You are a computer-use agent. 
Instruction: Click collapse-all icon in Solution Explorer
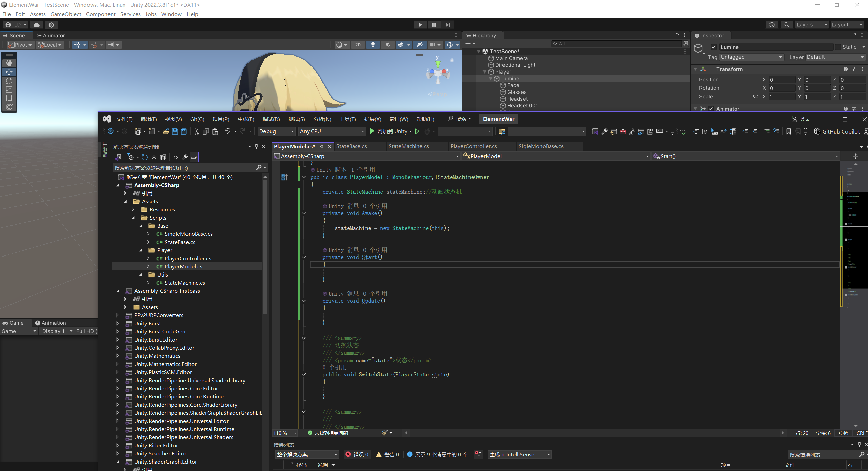tap(154, 157)
